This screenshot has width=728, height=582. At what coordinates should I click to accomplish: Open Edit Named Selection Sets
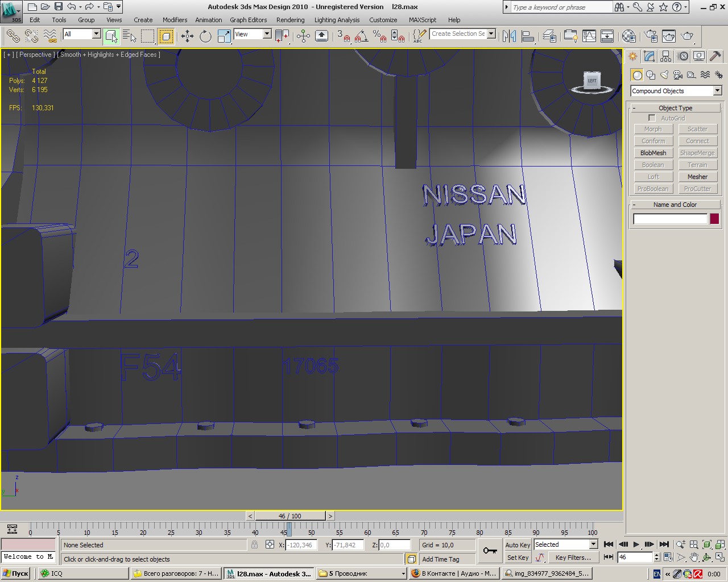tap(419, 36)
